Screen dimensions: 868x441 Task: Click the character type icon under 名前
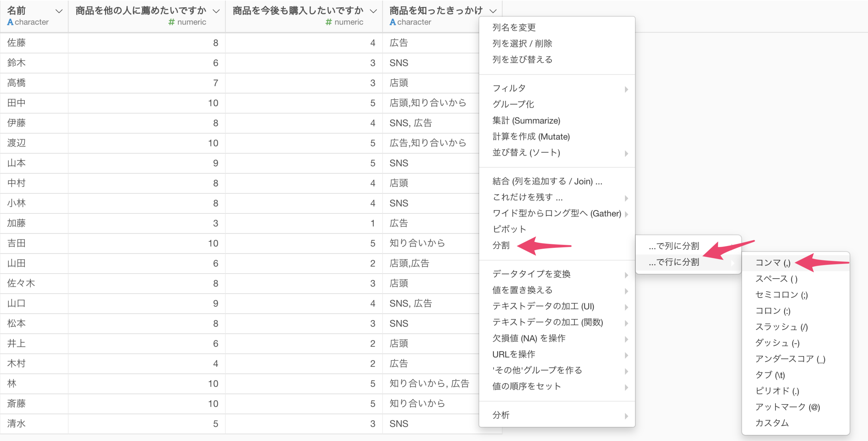[10, 22]
